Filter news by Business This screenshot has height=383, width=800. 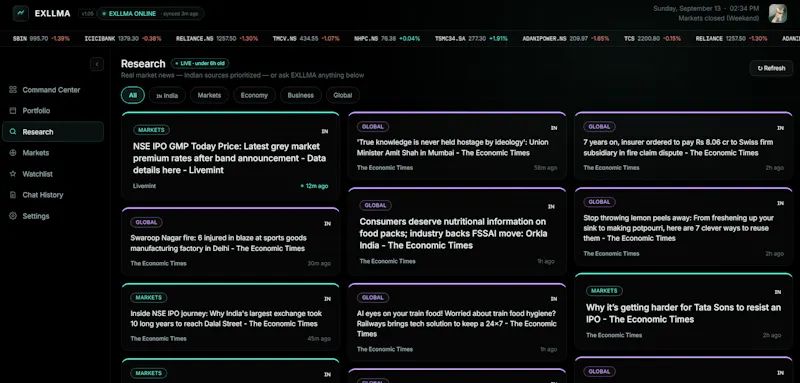tap(301, 95)
